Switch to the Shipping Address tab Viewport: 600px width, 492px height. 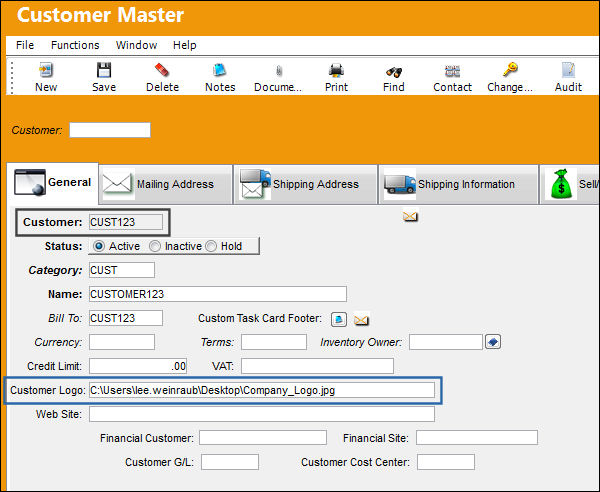pyautogui.click(x=305, y=184)
